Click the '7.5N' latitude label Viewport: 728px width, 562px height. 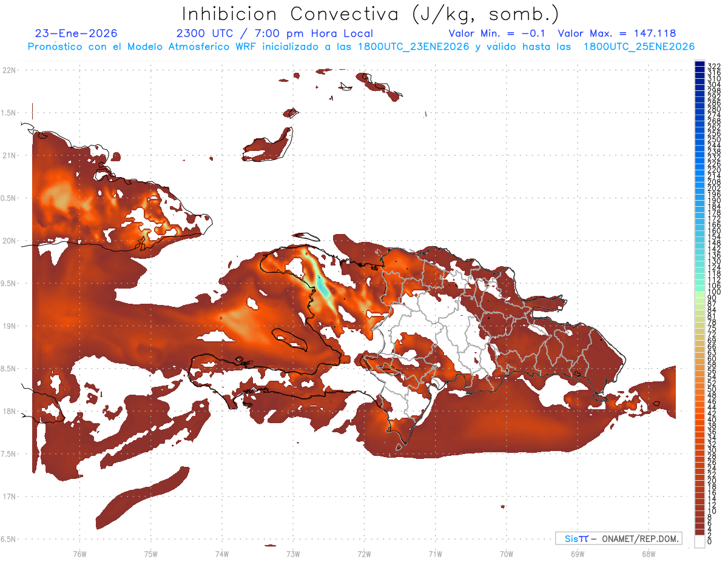pos(9,454)
